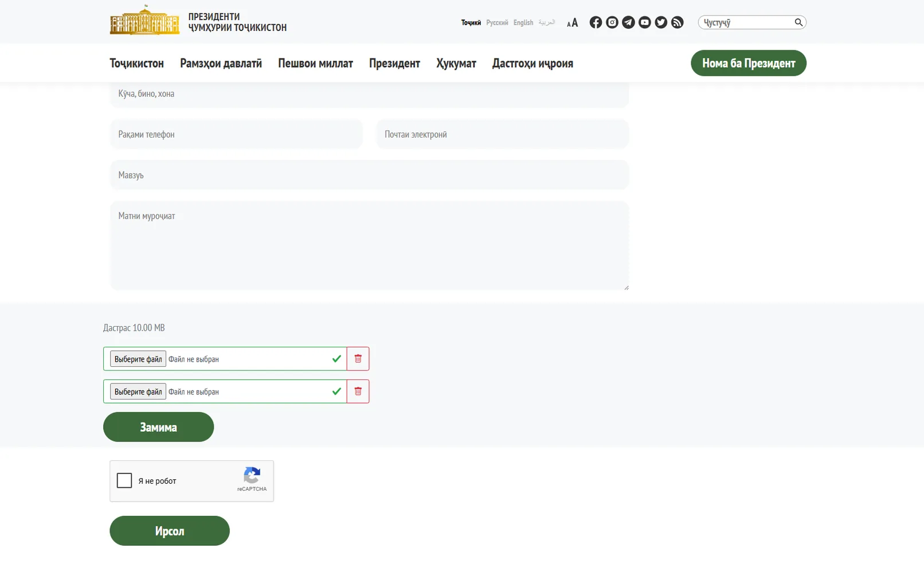Open the RSS feed icon

pyautogui.click(x=677, y=22)
